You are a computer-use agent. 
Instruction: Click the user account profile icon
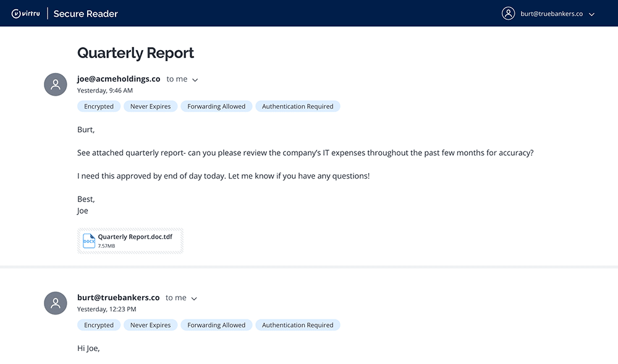(x=508, y=14)
